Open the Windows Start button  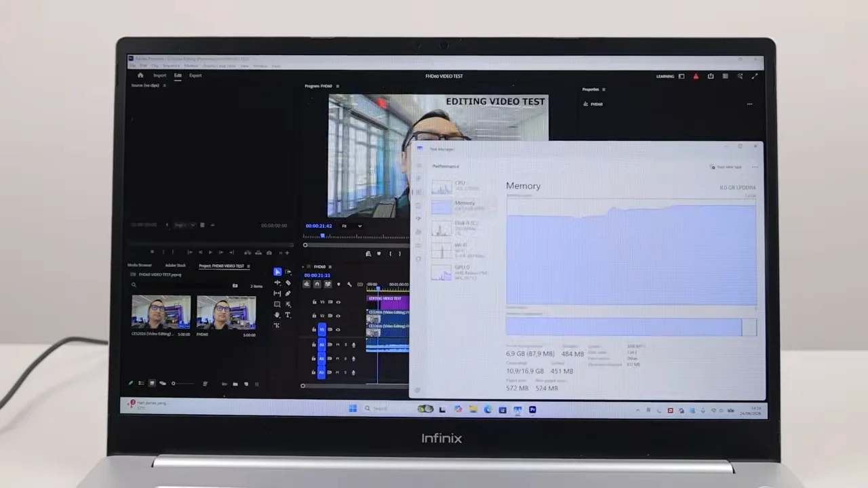click(353, 409)
